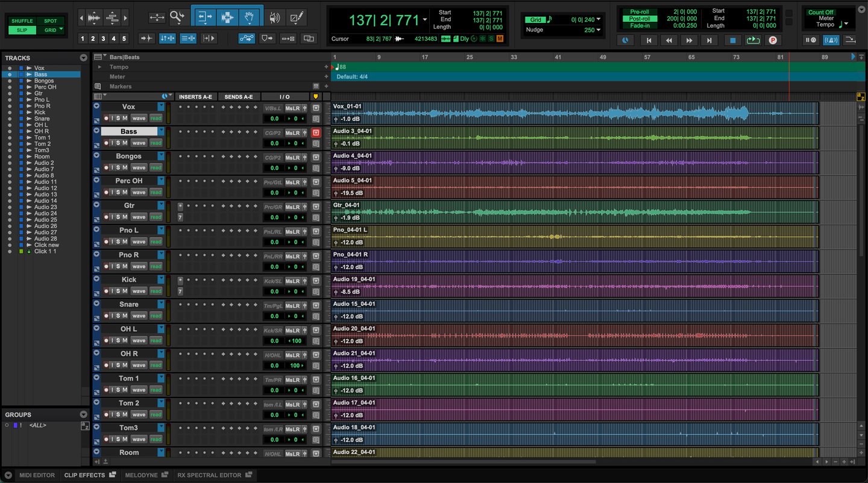
Task: Record-enable the Gtr track
Action: pyautogui.click(x=106, y=217)
